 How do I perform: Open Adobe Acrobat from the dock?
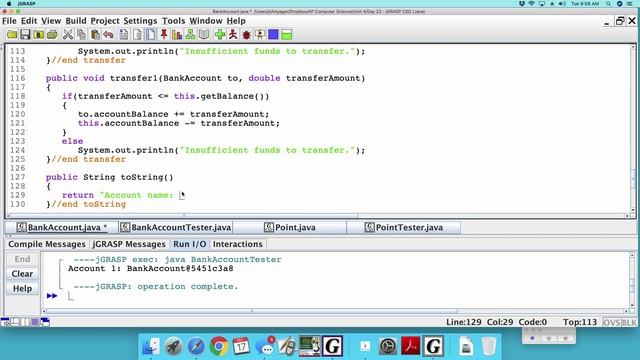tap(410, 347)
